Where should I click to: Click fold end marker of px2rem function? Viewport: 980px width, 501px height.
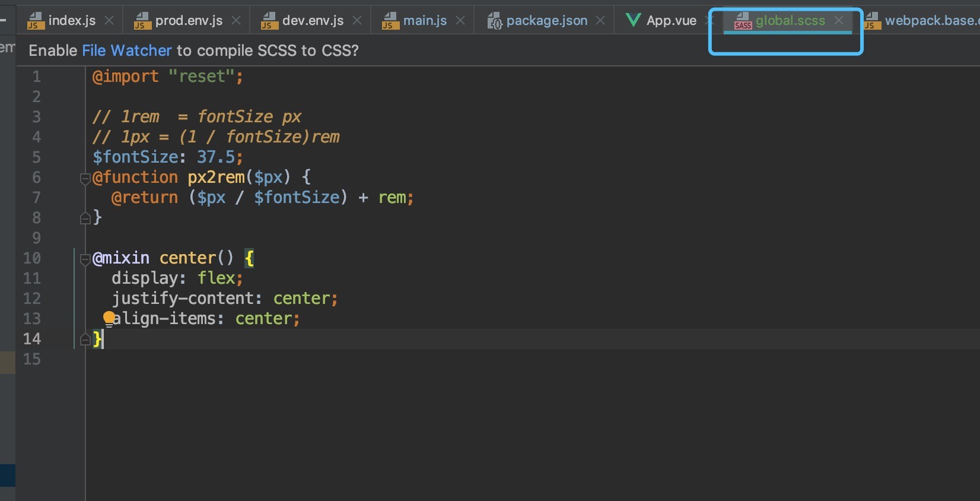point(85,218)
